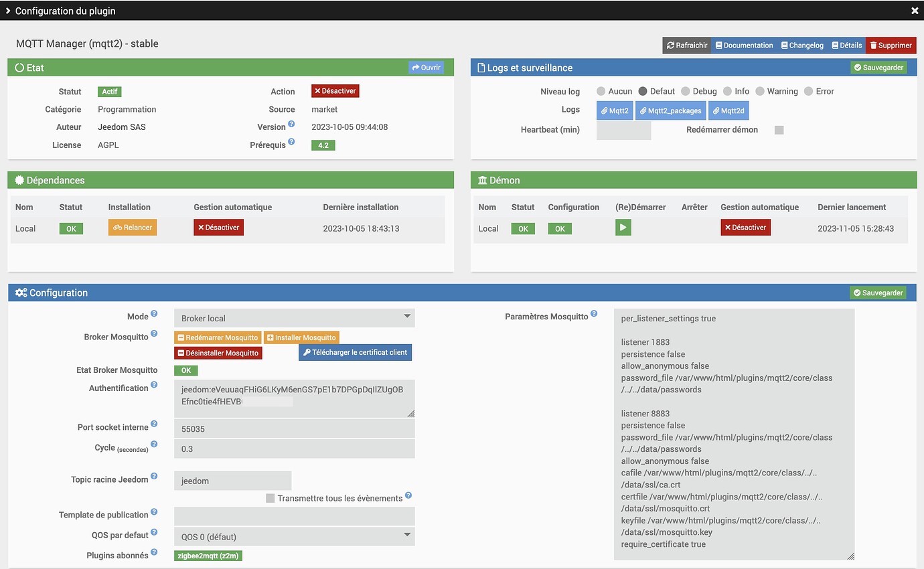This screenshot has width=924, height=569.
Task: Click help icon next to Version
Action: [291, 125]
